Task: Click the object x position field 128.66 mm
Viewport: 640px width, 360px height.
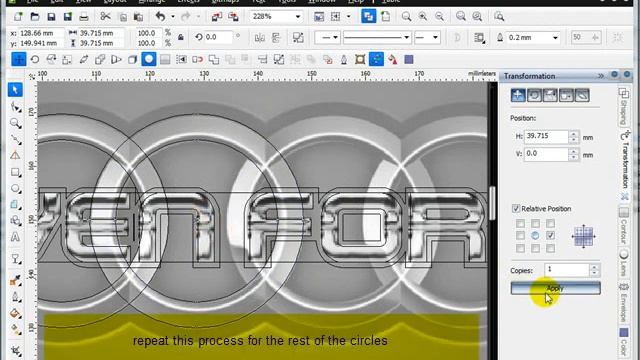Action: point(42,33)
